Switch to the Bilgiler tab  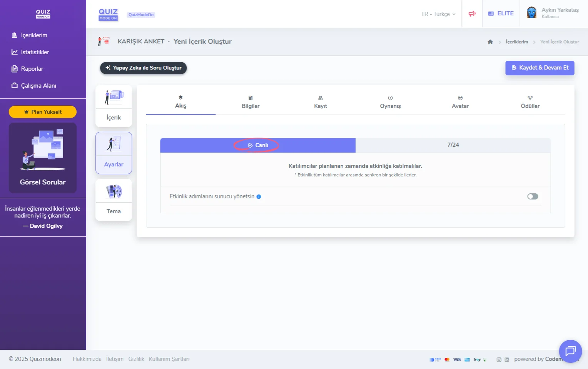251,102
